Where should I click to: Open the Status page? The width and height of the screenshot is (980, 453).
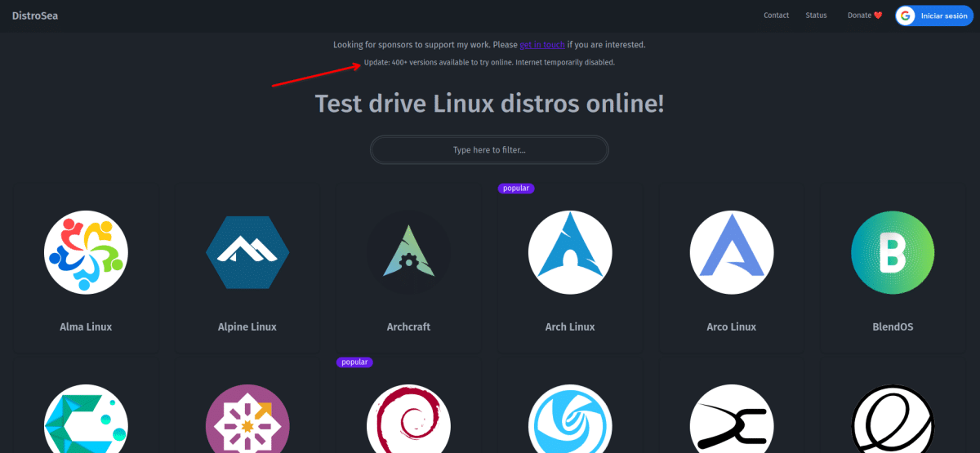point(816,16)
